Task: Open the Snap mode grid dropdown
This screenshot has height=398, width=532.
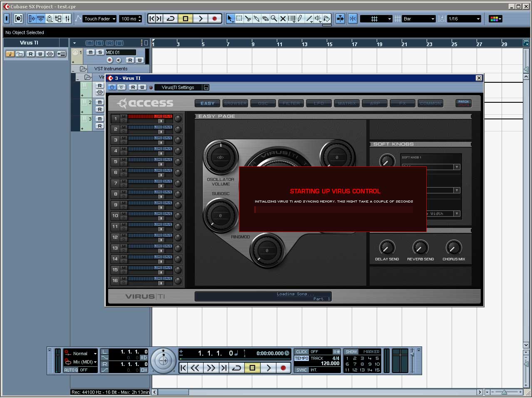Action: 376,19
